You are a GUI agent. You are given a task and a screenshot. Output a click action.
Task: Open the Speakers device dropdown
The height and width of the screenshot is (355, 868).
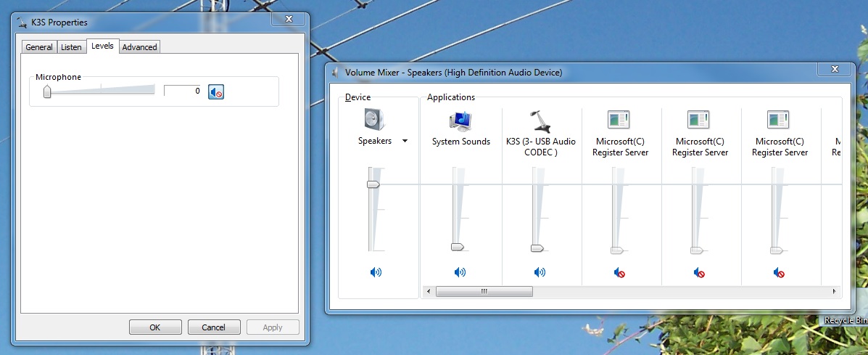[405, 141]
